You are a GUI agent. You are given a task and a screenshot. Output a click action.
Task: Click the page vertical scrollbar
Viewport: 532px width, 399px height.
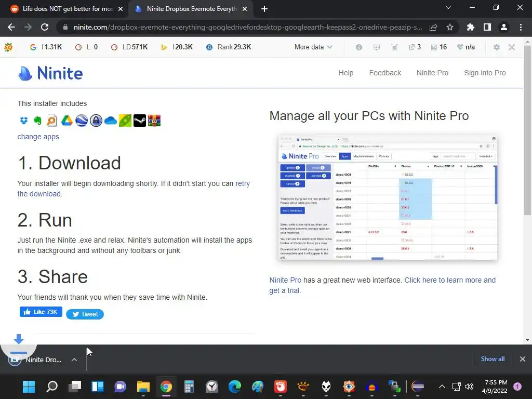coord(527,130)
